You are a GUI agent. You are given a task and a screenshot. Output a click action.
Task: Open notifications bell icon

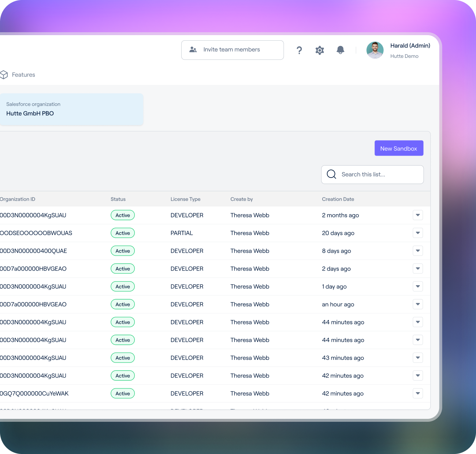click(340, 50)
